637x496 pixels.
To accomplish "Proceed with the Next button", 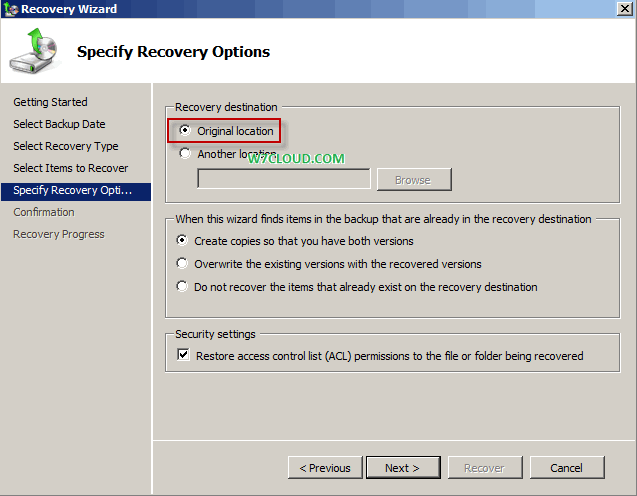I will pos(403,468).
